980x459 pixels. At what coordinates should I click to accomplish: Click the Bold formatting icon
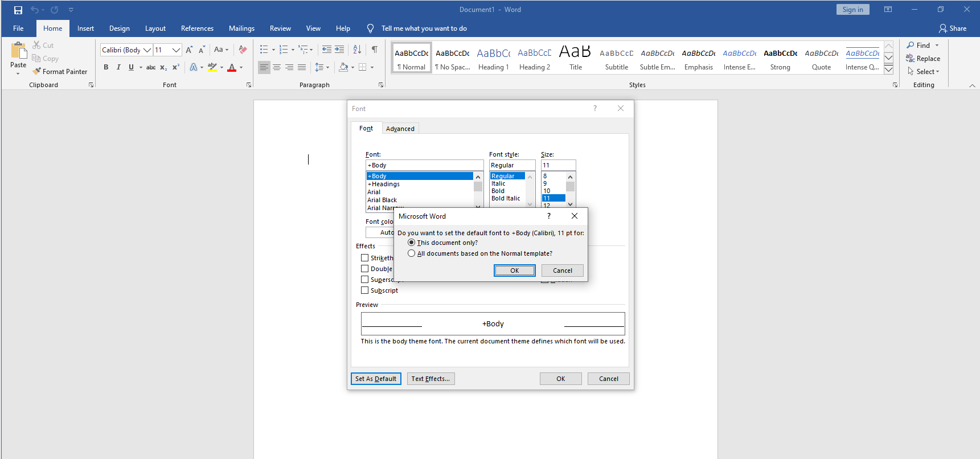[106, 67]
